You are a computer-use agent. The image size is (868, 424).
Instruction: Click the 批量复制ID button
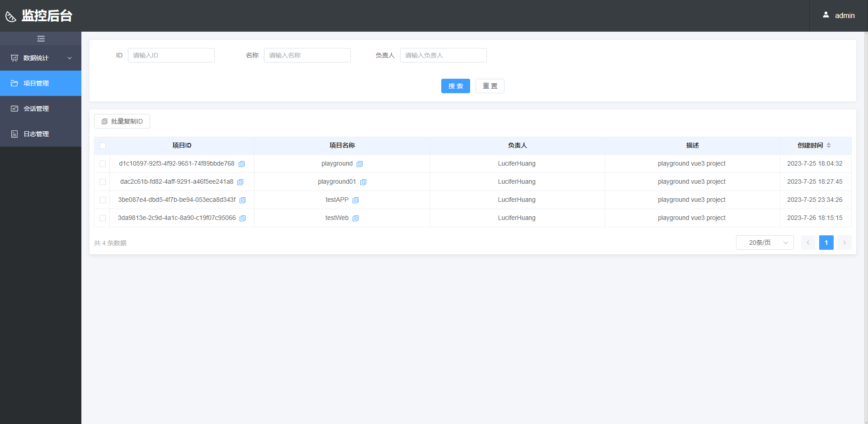coord(122,121)
